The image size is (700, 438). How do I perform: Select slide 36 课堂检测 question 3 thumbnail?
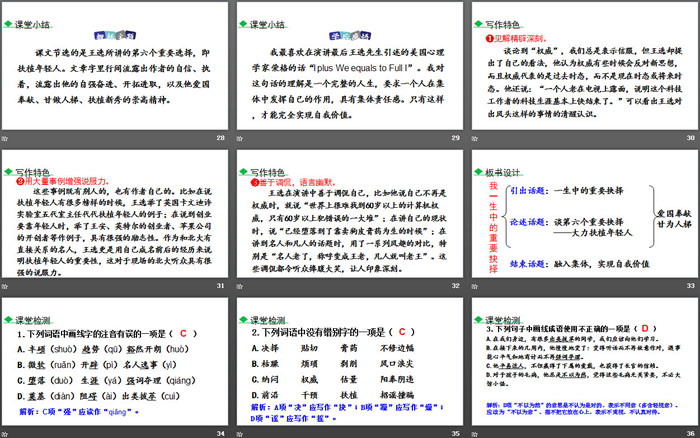pyautogui.click(x=585, y=362)
